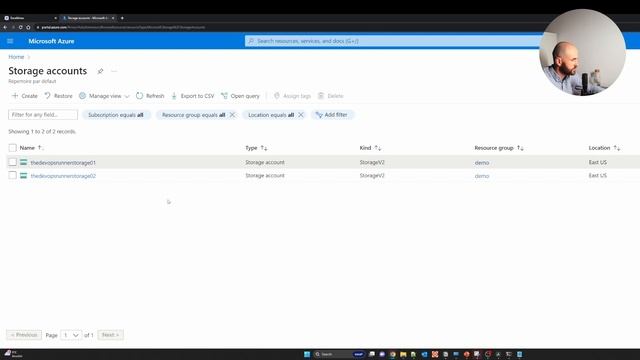Sort by Resource group column
The image size is (640, 360).
pos(499,148)
